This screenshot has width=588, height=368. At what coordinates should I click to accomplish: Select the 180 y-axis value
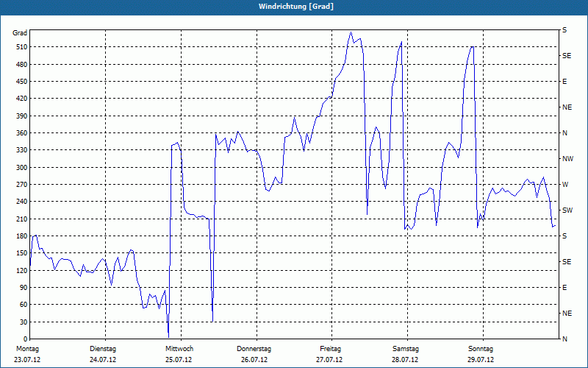pyautogui.click(x=22, y=236)
